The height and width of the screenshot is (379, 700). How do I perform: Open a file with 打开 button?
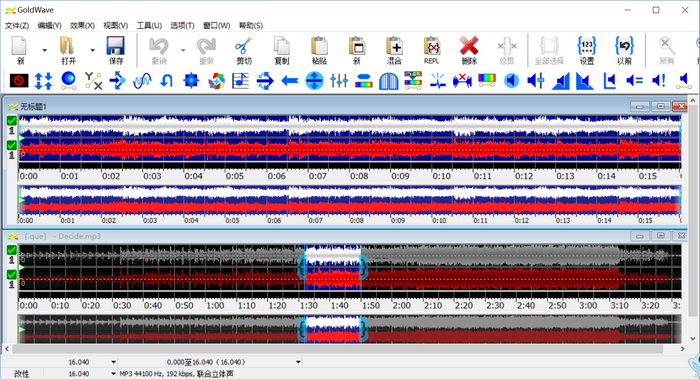coord(68,50)
